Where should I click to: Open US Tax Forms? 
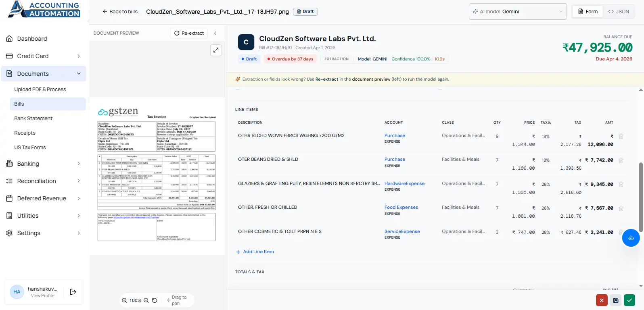30,148
